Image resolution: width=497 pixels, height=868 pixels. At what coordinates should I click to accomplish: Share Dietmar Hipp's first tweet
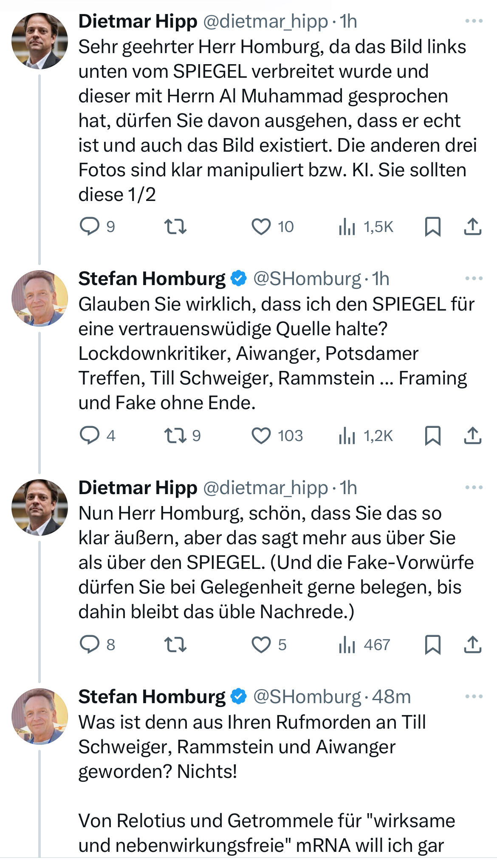click(472, 226)
